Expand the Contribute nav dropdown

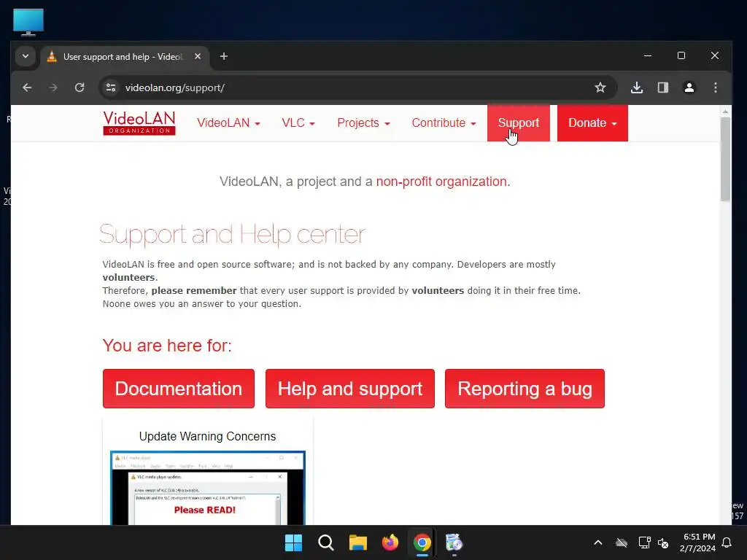(444, 122)
